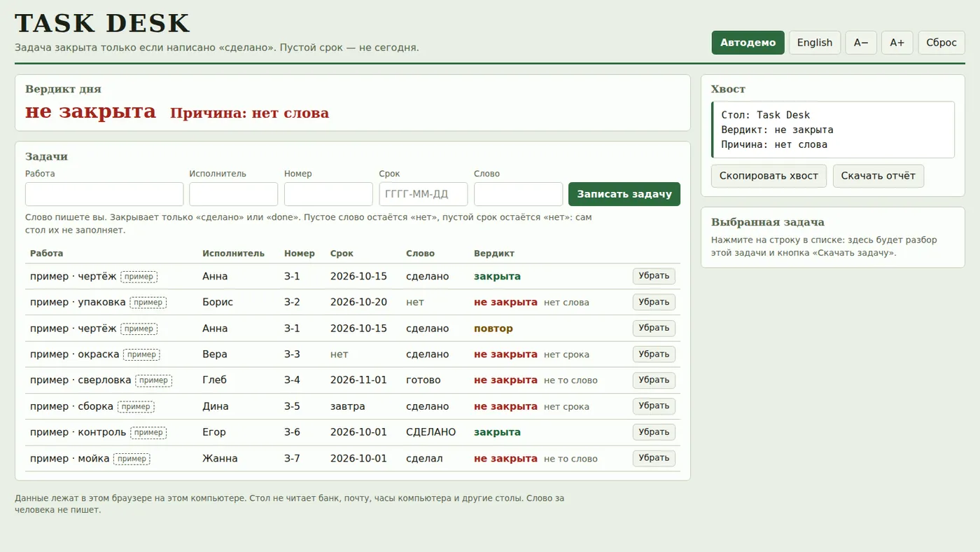Focus the Слово input field
Viewport: 980px width, 552px height.
518,194
